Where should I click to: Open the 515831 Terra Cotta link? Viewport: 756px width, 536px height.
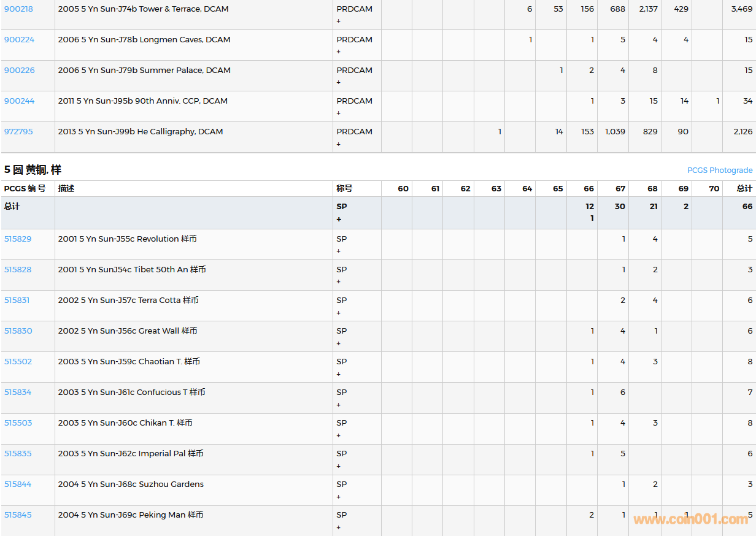(17, 301)
